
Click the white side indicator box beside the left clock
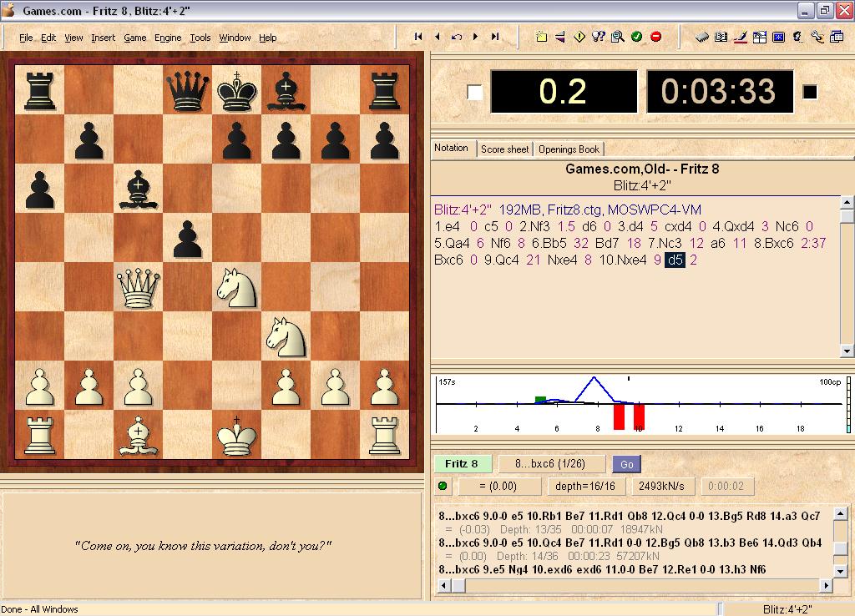tap(475, 92)
